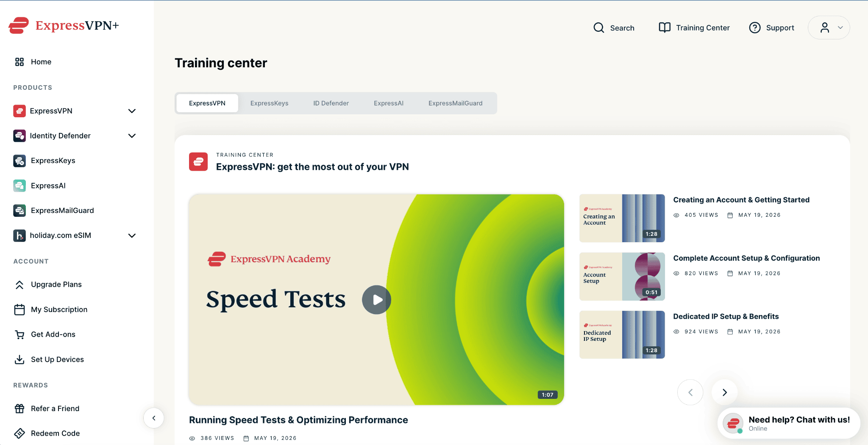Click ExpressAI in the sidebar
This screenshot has width=868, height=445.
click(x=48, y=185)
